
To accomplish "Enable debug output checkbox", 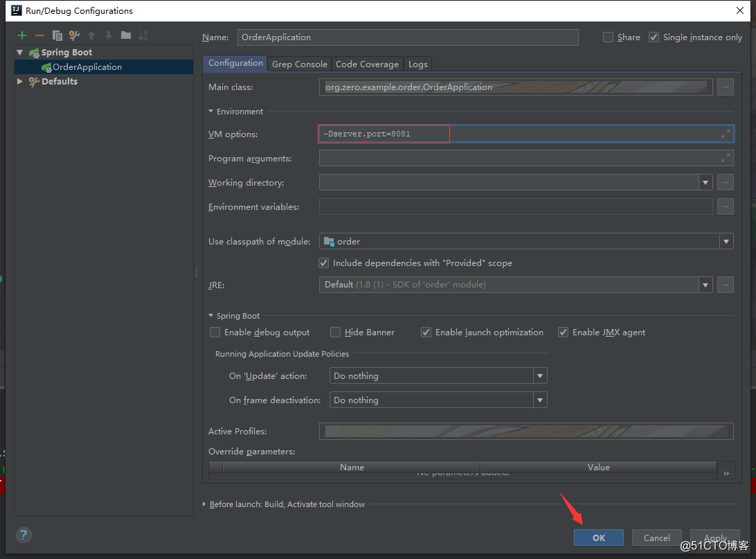I will tap(215, 332).
